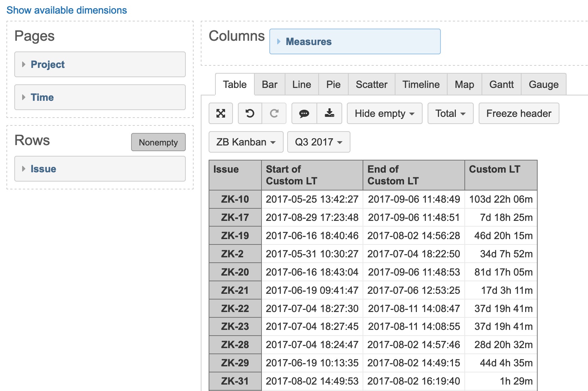
Task: Click cell 2017-09-06 11:48:49
Action: pyautogui.click(x=414, y=199)
